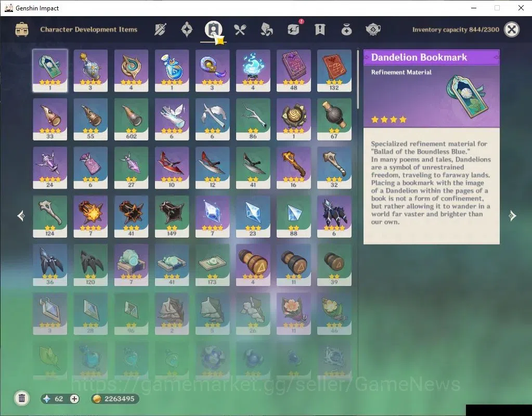The image size is (532, 416).
Task: Select the flower bouquet item with count 11
Action: pyautogui.click(x=294, y=313)
